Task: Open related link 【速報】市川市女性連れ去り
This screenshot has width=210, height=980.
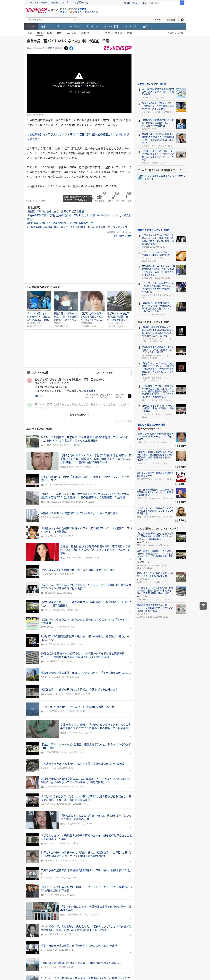Action: [55, 212]
